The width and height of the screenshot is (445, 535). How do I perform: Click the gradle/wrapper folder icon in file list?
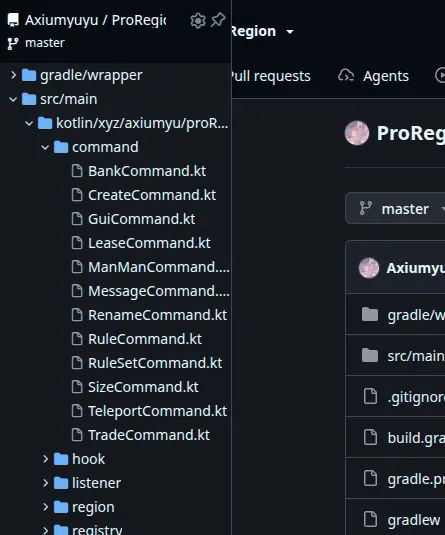tap(370, 314)
